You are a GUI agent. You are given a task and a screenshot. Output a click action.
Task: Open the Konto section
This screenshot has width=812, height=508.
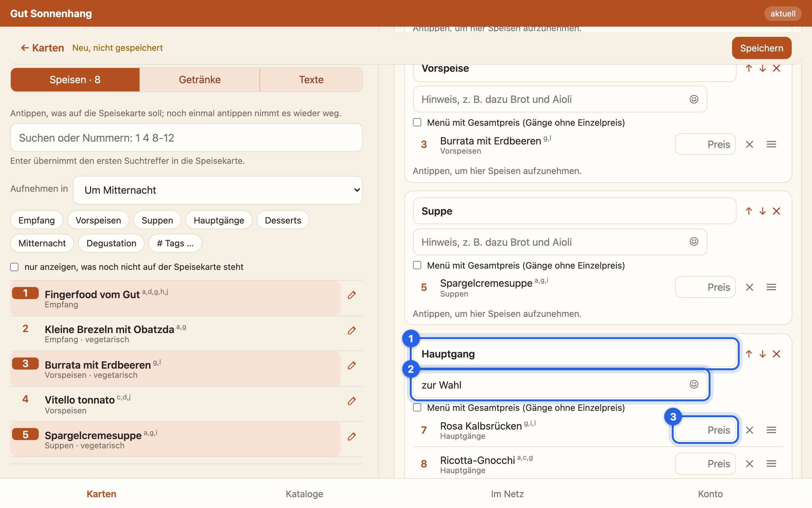point(710,494)
